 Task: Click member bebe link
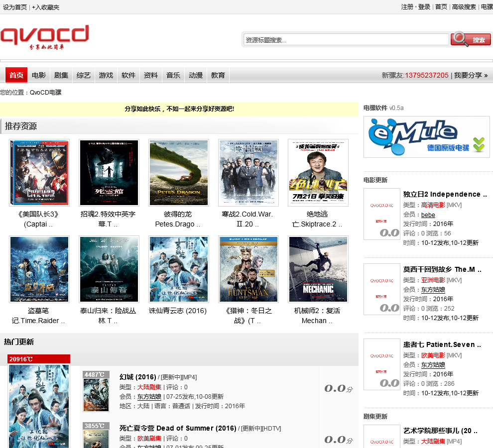428,215
